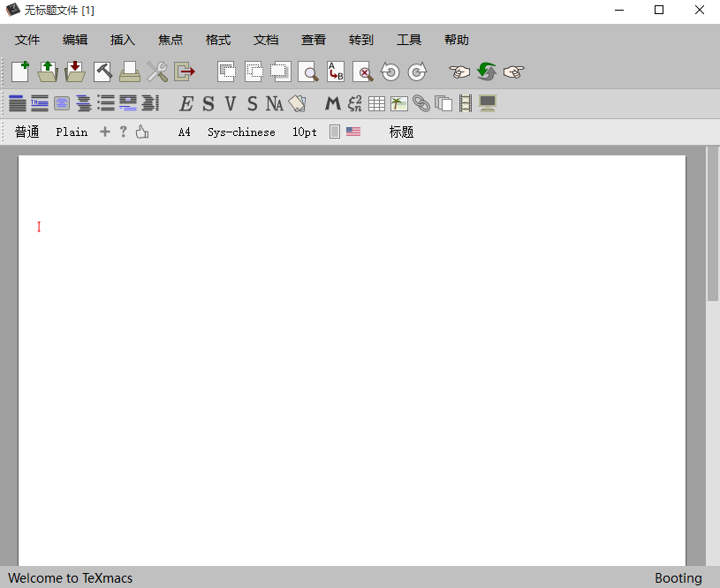Open the Sys-chinese font dropdown
Image resolution: width=720 pixels, height=588 pixels.
[241, 132]
